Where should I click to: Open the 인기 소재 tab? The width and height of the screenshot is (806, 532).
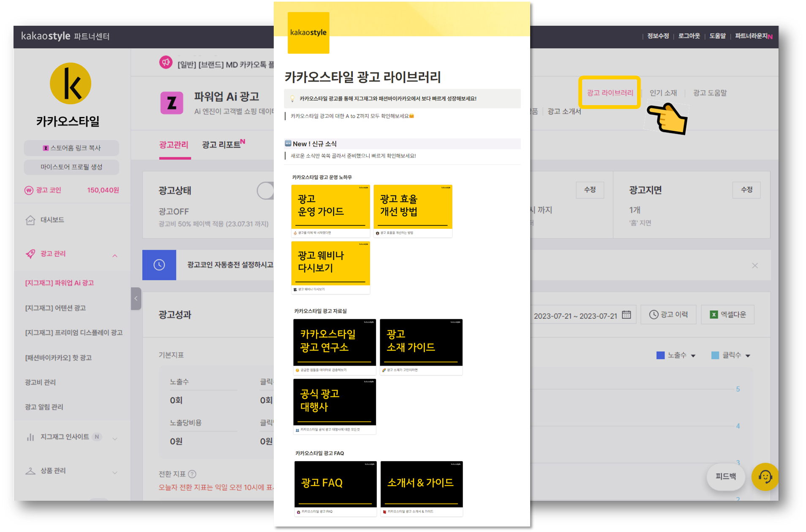coord(663,93)
